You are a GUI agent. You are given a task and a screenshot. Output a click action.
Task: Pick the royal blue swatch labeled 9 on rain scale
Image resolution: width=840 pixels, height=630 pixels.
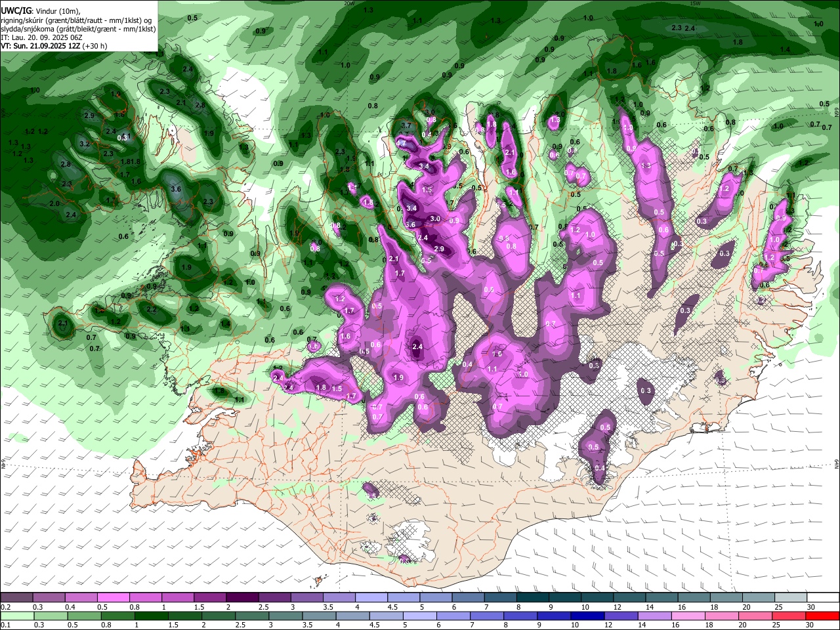[553, 616]
